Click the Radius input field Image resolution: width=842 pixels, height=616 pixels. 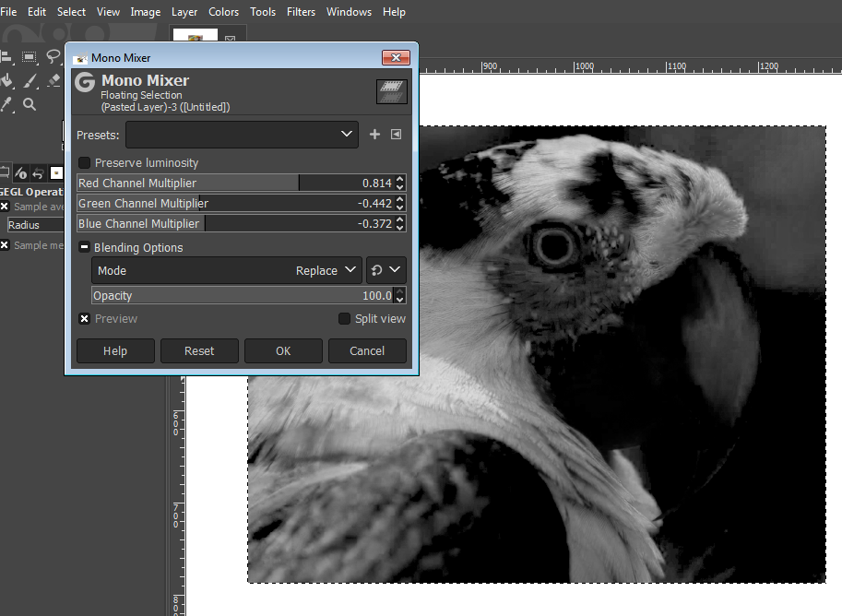click(35, 225)
